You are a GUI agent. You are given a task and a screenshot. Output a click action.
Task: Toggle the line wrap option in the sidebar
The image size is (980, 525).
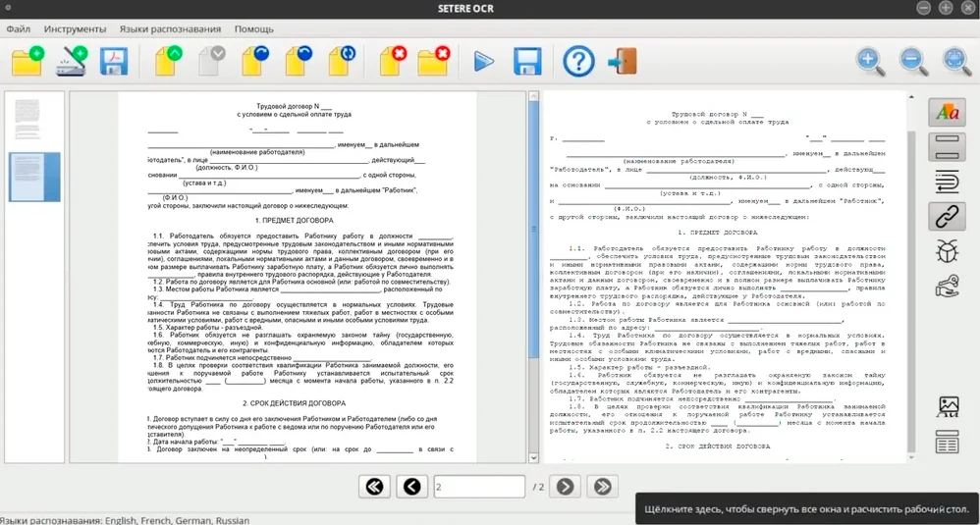[x=947, y=182]
